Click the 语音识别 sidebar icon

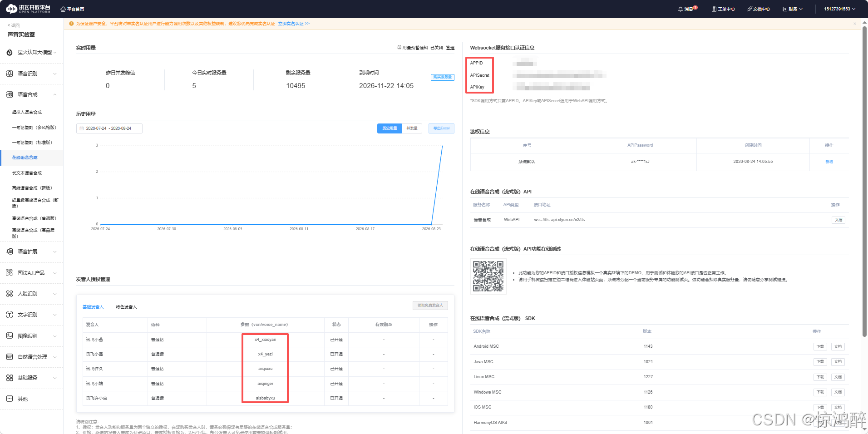(x=10, y=74)
